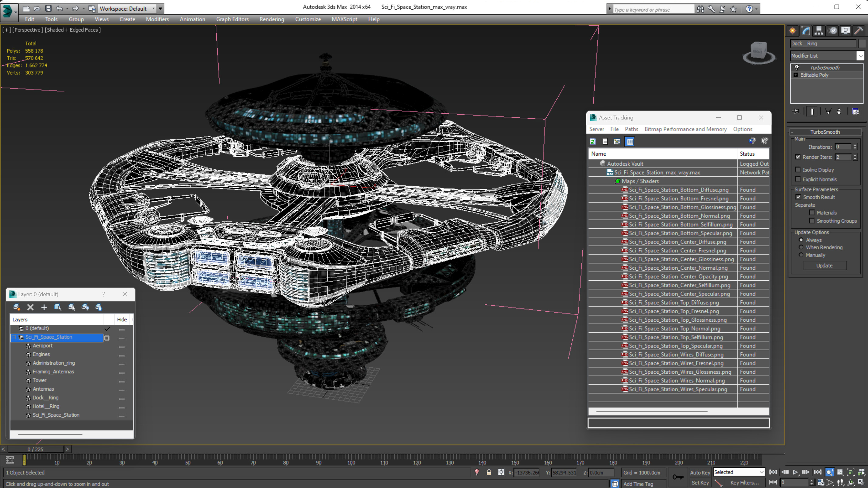Image resolution: width=868 pixels, height=488 pixels.
Task: Click the TurboSmooth modifier icon
Action: pos(797,67)
